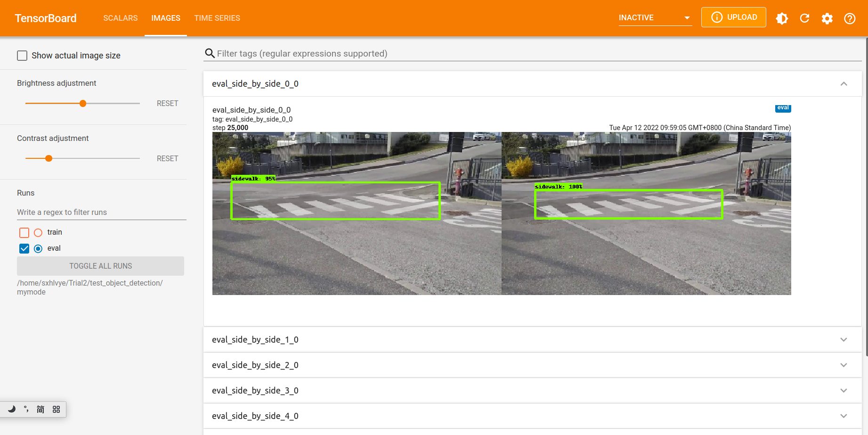The height and width of the screenshot is (435, 868).
Task: Reset the brightness adjustment slider
Action: pos(167,103)
